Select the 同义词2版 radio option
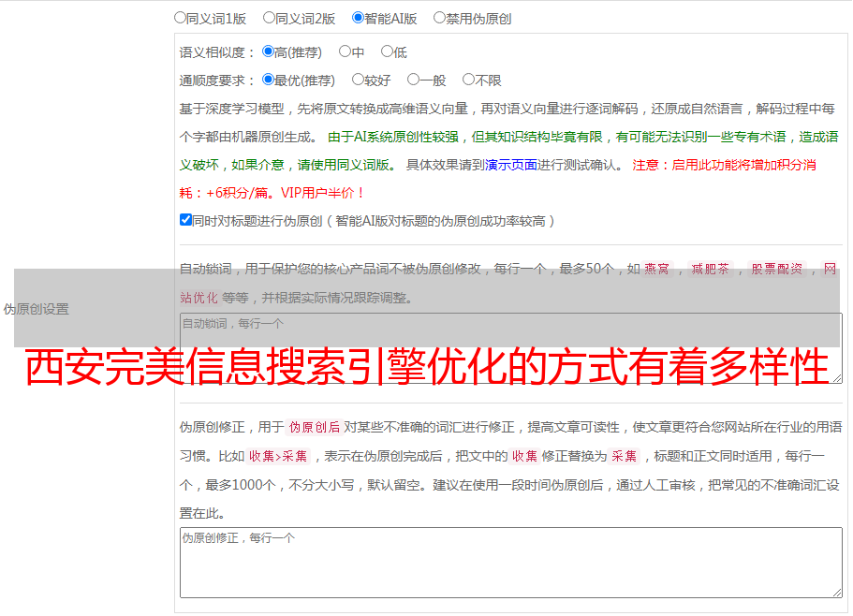The image size is (853, 616). tap(269, 18)
